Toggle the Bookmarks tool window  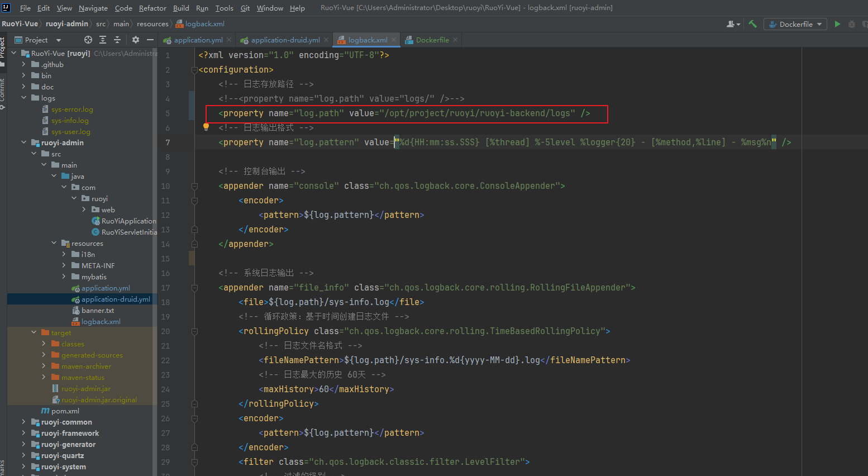point(5,465)
